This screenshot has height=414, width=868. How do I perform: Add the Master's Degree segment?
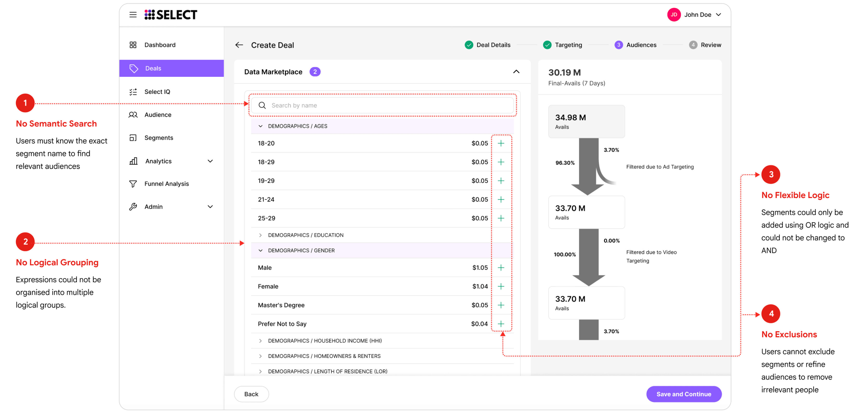[501, 305]
